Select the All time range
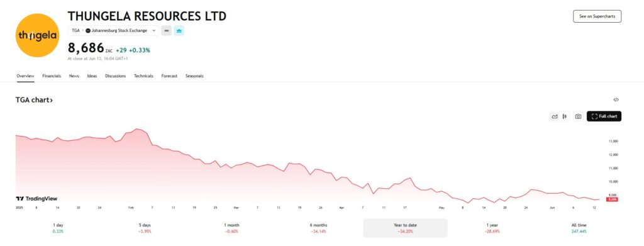Image resolution: width=644 pixels, height=246 pixels. pyautogui.click(x=579, y=228)
